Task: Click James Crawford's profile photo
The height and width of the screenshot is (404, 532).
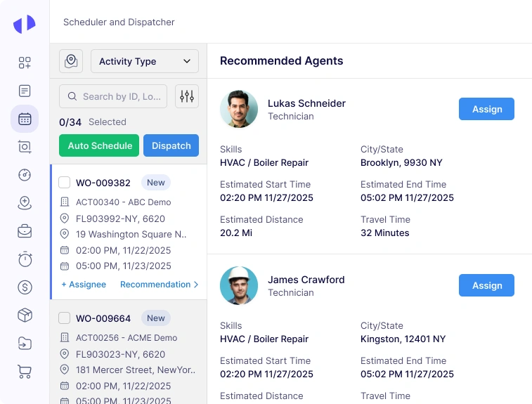Action: 239,285
